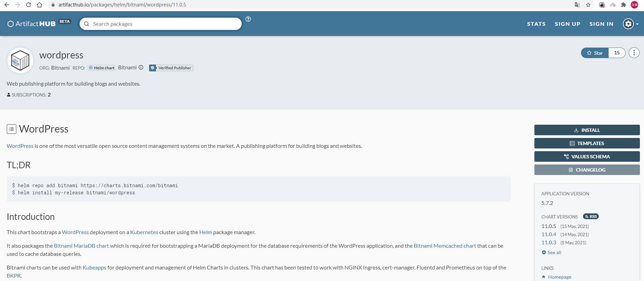The image size is (644, 281).
Task: Click the Helm chart badge
Action: tap(101, 68)
